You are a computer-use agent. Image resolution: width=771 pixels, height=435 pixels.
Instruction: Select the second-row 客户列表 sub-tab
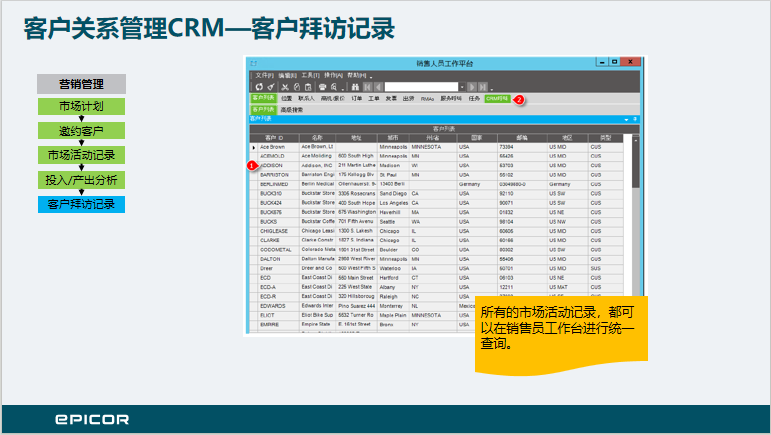264,110
